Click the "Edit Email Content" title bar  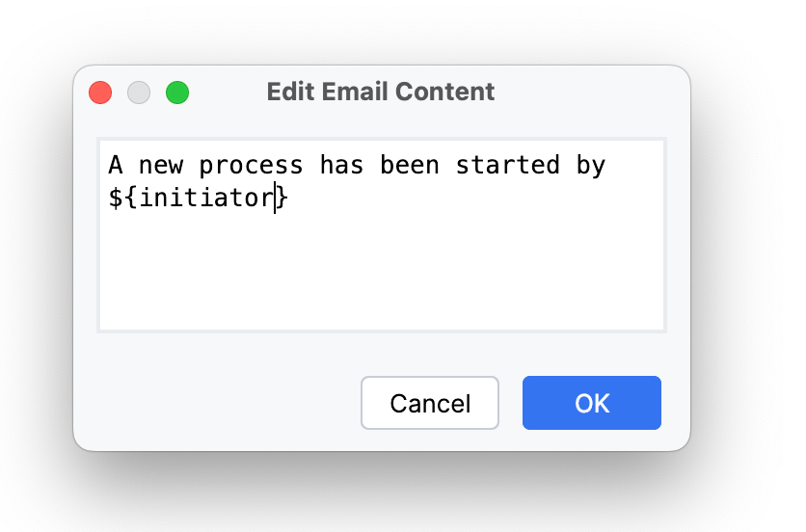pyautogui.click(x=380, y=93)
